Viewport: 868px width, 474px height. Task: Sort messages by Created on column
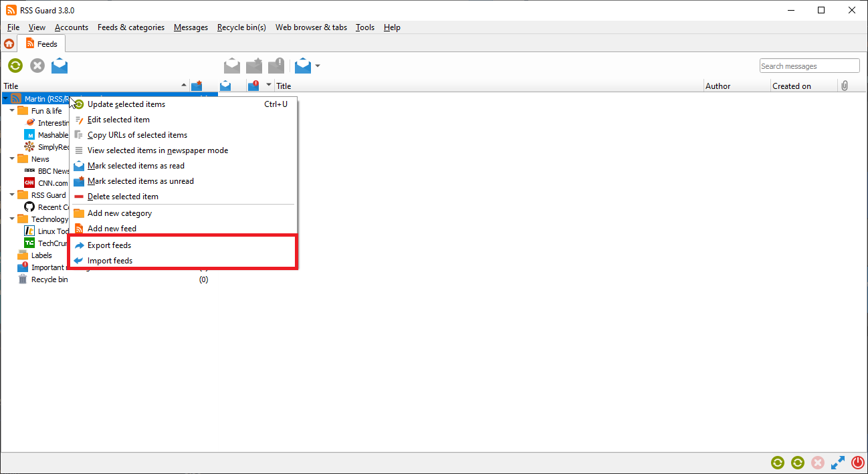791,86
